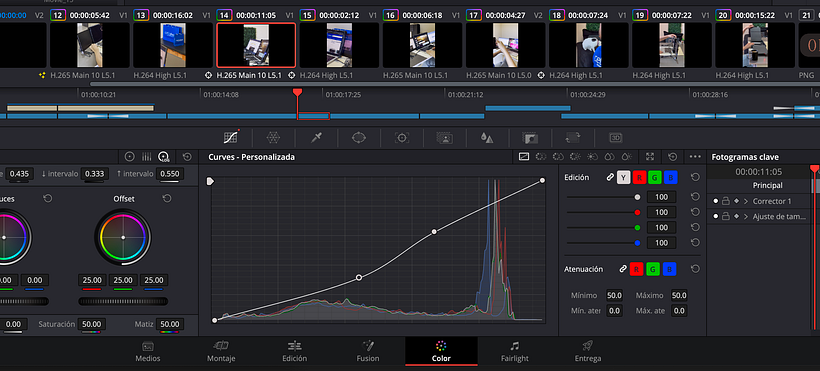Open the Curves palette icon

[x=231, y=138]
